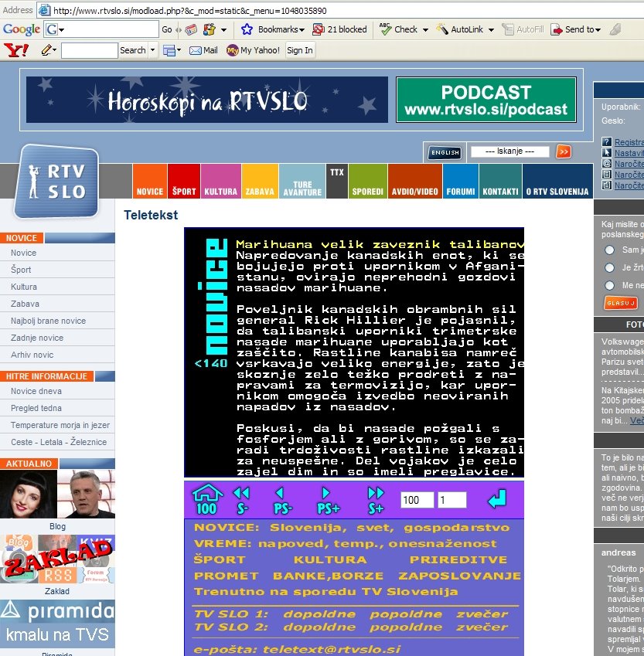The width and height of the screenshot is (644, 656).
Task: Advance with the S+ double-arrow icon
Action: click(x=376, y=499)
